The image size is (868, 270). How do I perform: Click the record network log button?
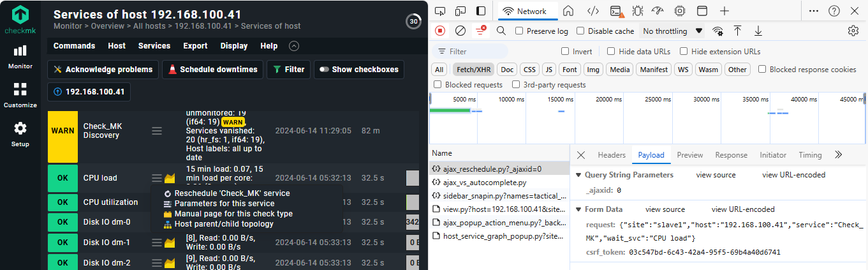pyautogui.click(x=440, y=31)
